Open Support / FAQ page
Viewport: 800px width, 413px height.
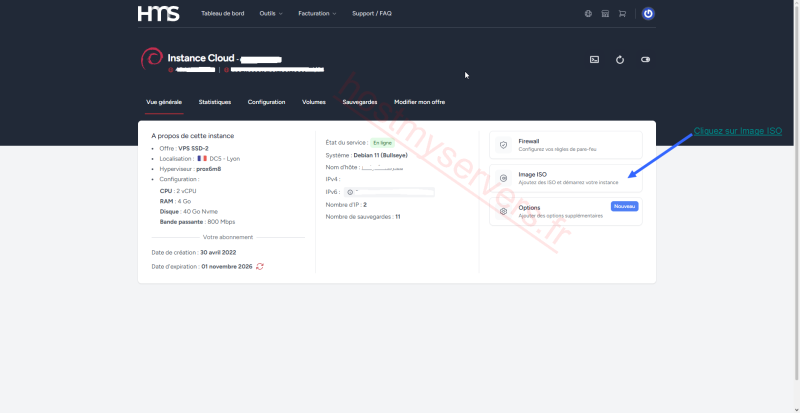[372, 14]
